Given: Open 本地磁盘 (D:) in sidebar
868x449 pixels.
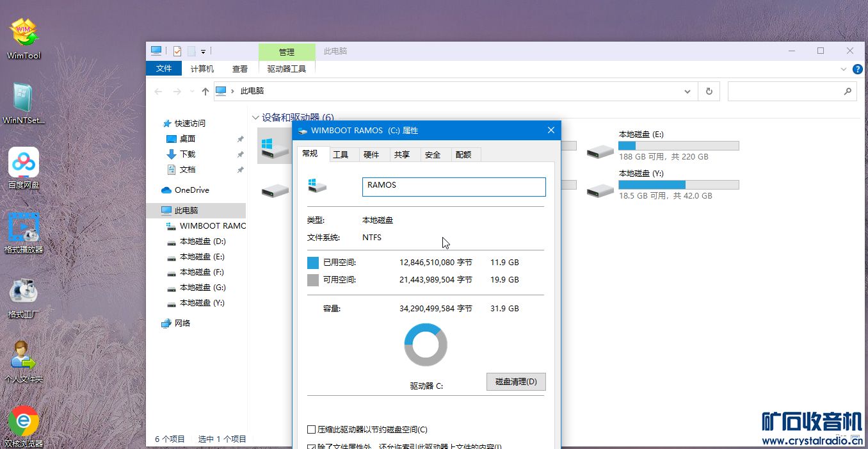Looking at the screenshot, I should 202,241.
